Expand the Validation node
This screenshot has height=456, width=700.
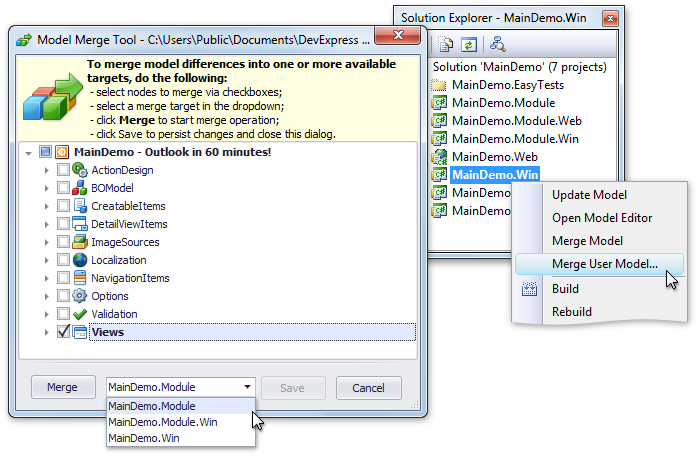click(x=46, y=314)
